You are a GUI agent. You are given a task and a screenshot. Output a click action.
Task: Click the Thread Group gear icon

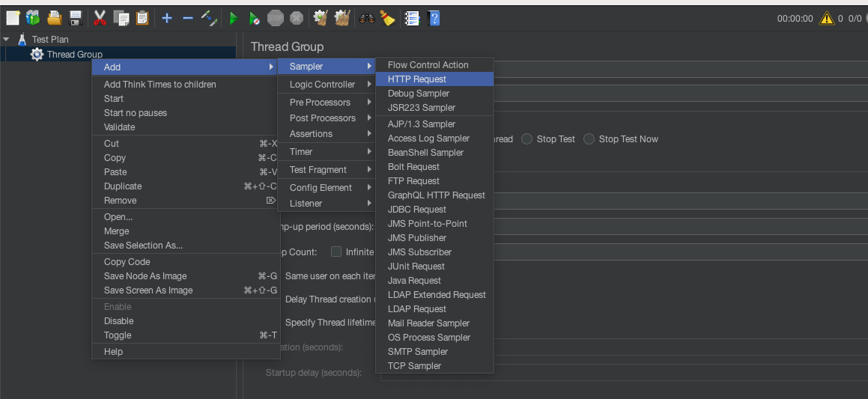click(x=37, y=54)
